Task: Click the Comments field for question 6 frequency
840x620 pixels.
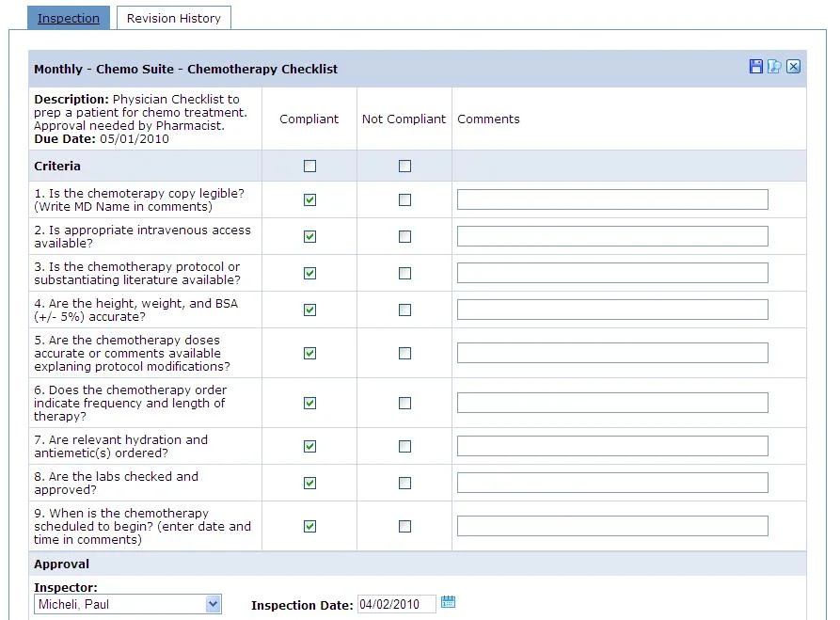Action: pyautogui.click(x=611, y=402)
